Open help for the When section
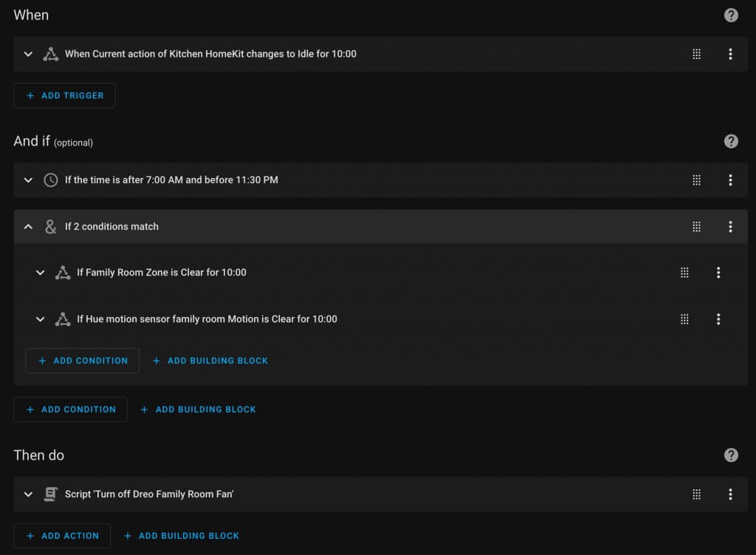Image resolution: width=756 pixels, height=555 pixels. point(730,15)
